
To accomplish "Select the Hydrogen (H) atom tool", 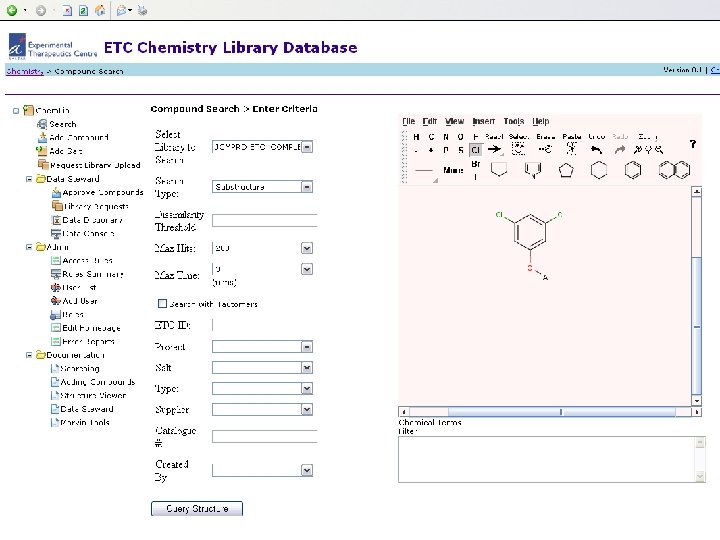I will 416,137.
